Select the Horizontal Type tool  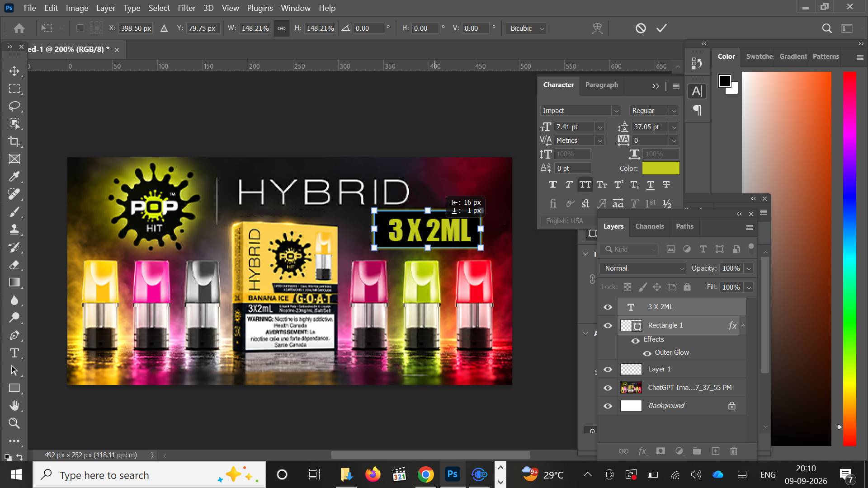click(x=14, y=353)
